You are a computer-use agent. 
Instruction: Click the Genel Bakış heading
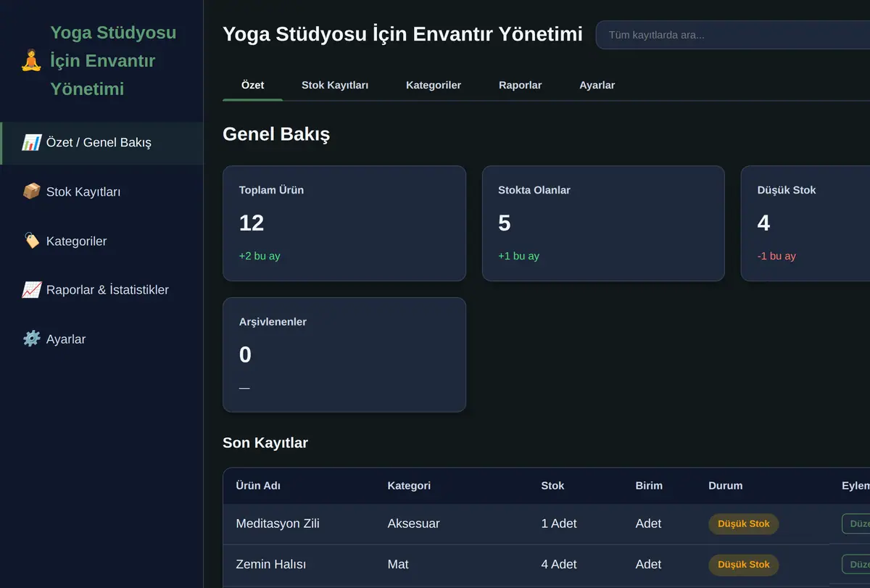coord(276,134)
